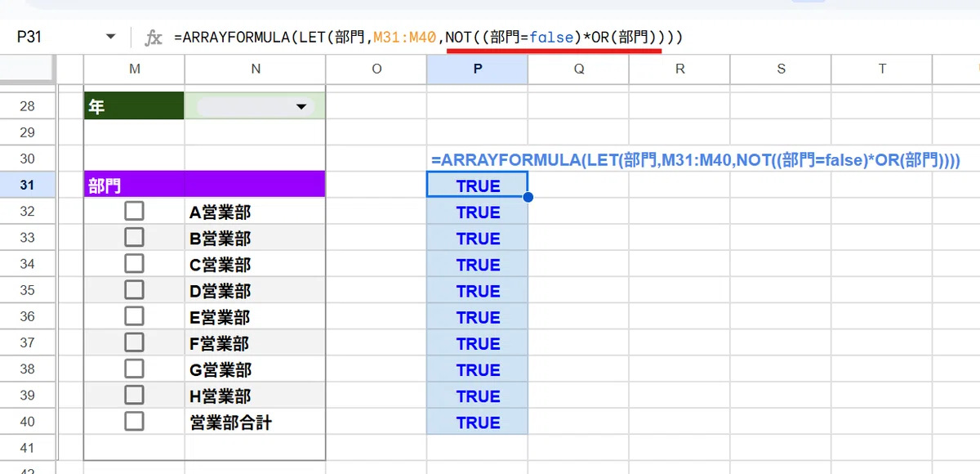The width and height of the screenshot is (980, 474).
Task: Toggle the H営業部 checkbox
Action: click(134, 396)
